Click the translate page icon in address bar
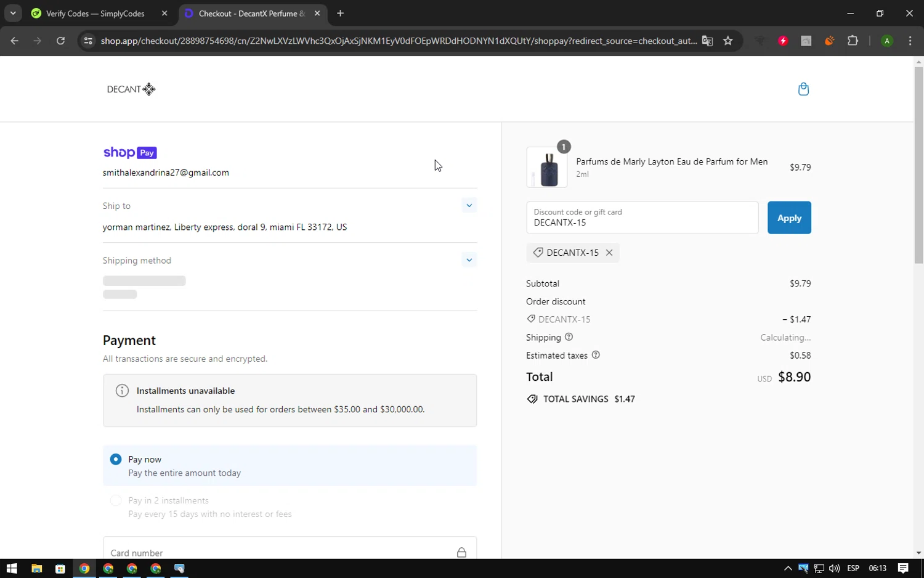924x578 pixels. point(707,41)
